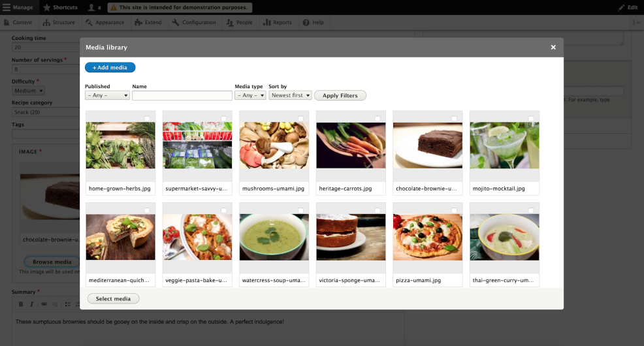Click the link icon in Summary editor

(44, 304)
